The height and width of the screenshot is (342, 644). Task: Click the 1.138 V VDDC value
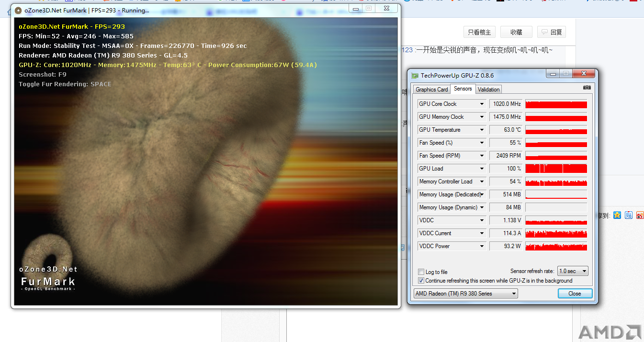[506, 220]
